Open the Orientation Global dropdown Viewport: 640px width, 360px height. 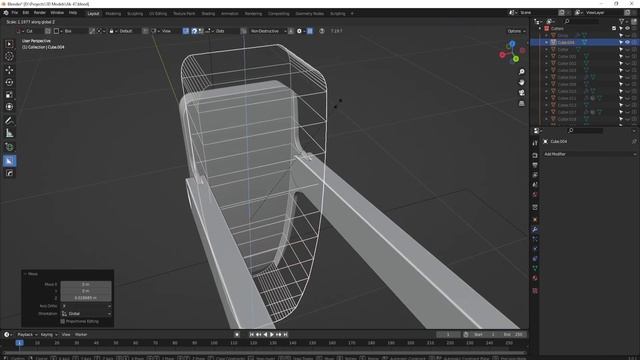click(x=86, y=313)
